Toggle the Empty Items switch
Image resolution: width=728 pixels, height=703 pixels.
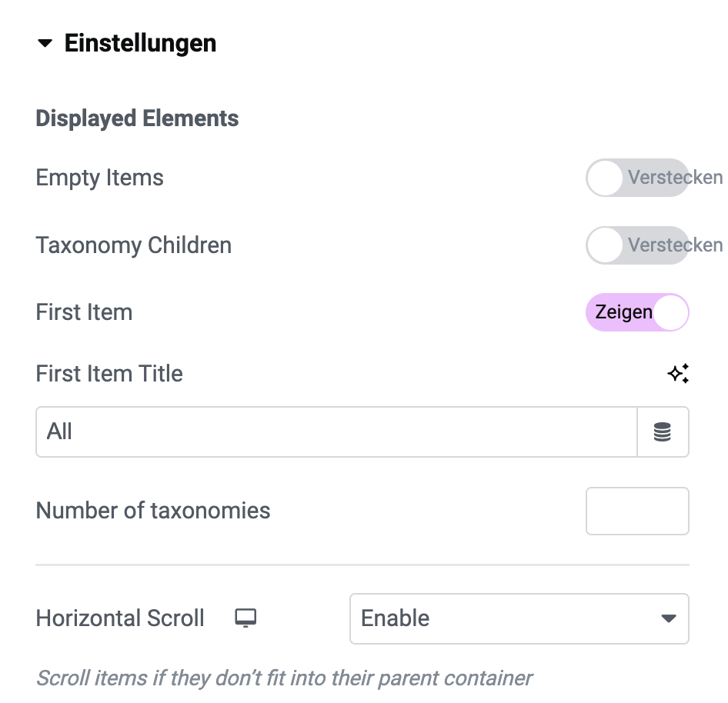coord(637,178)
